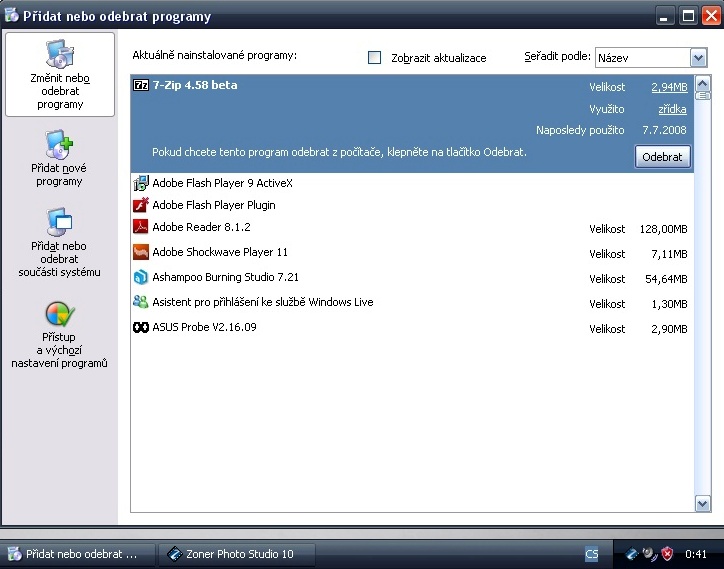724x569 pixels.
Task: Click the Adobe Reader 8.1.2 icon
Action: click(141, 228)
